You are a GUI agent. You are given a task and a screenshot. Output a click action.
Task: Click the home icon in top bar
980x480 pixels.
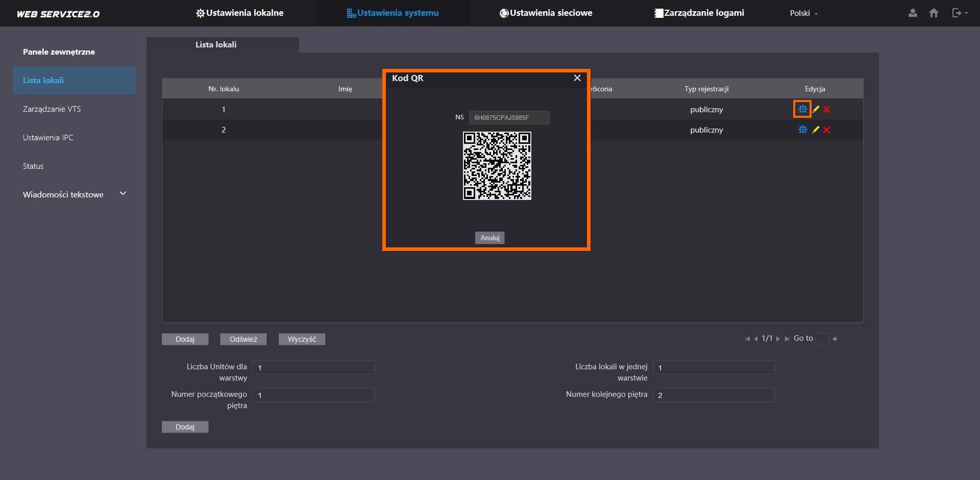(x=934, y=13)
